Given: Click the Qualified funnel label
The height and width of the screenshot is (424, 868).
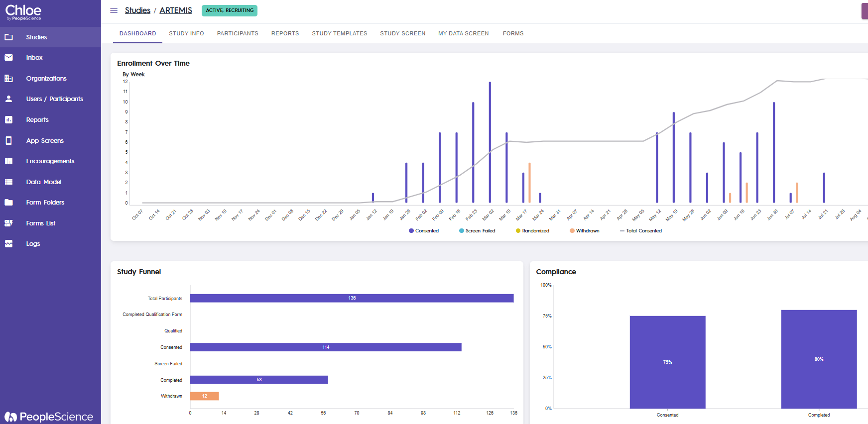Looking at the screenshot, I should [173, 331].
